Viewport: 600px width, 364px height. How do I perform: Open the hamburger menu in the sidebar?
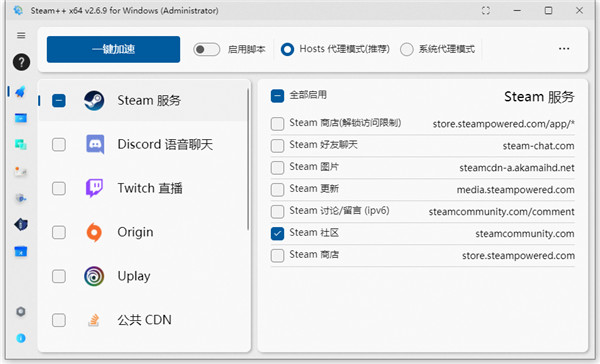21,36
